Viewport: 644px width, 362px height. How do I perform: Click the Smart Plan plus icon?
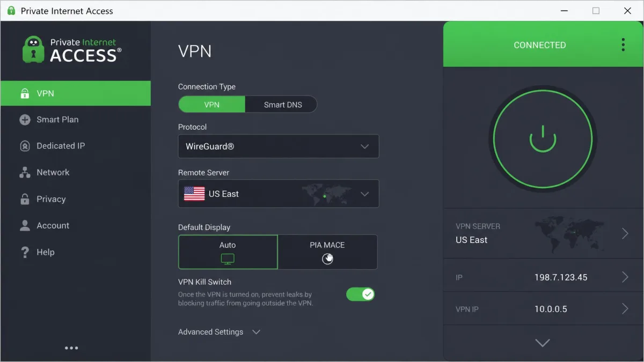tap(25, 120)
